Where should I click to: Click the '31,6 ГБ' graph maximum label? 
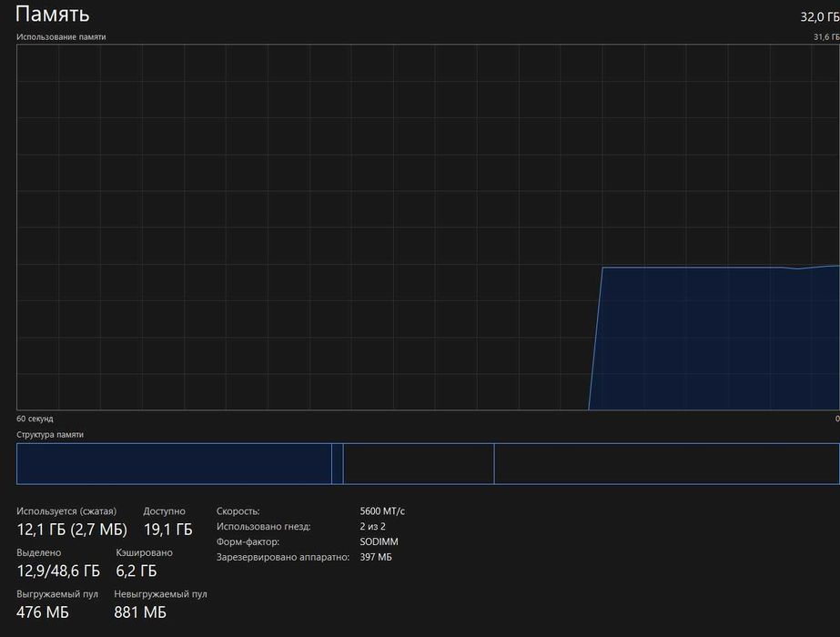(x=826, y=37)
